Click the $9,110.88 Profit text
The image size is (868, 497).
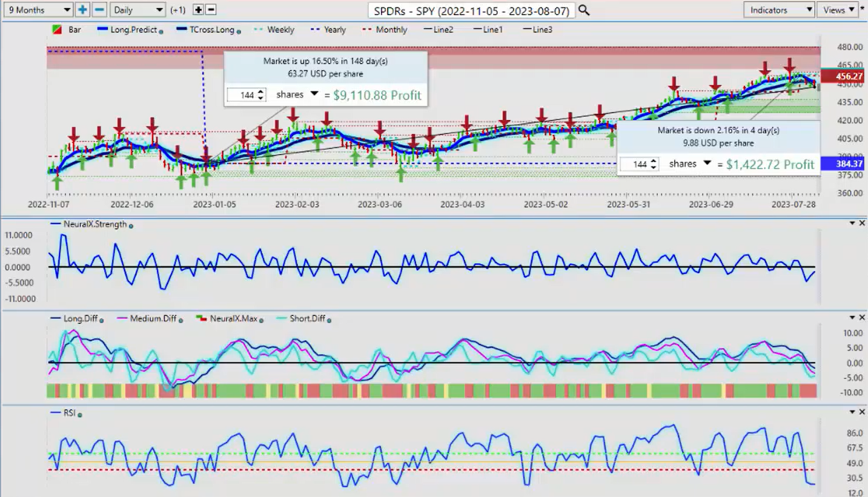[377, 95]
